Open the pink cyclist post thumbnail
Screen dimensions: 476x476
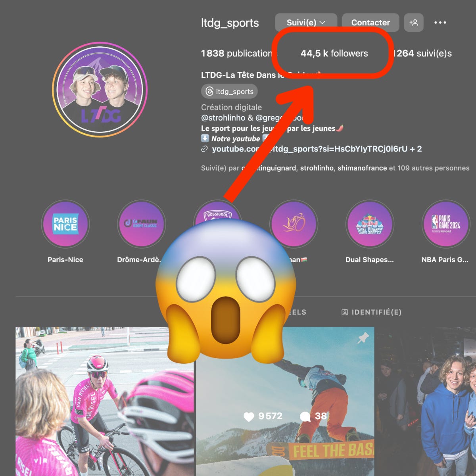pyautogui.click(x=105, y=401)
